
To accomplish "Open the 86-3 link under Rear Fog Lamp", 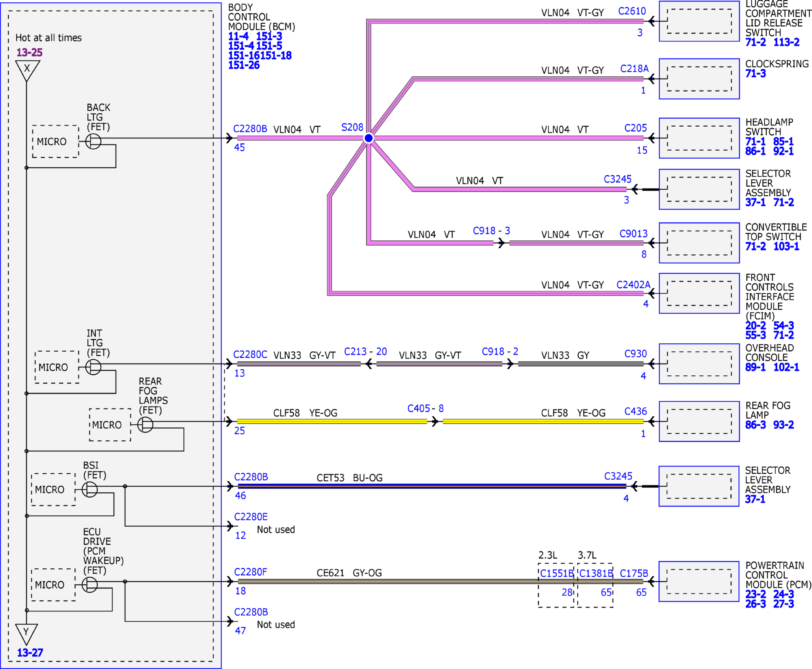I will pos(755,425).
